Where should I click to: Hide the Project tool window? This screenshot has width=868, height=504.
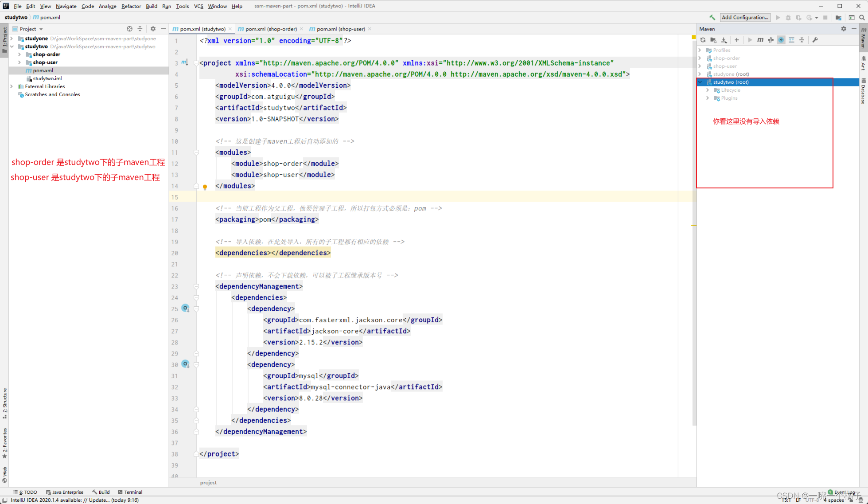point(163,29)
